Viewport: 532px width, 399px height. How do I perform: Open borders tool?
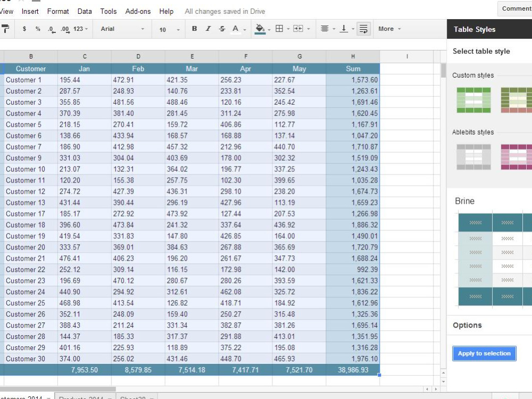279,29
